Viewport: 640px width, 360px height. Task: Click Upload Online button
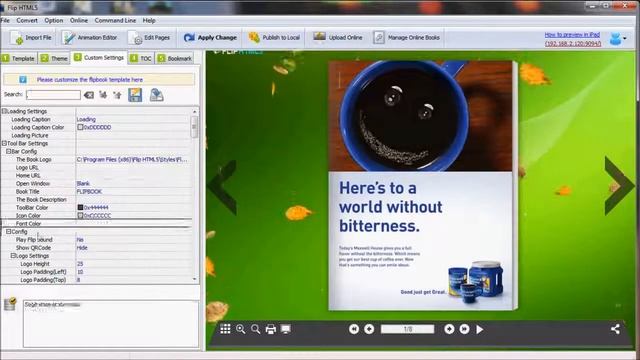338,38
